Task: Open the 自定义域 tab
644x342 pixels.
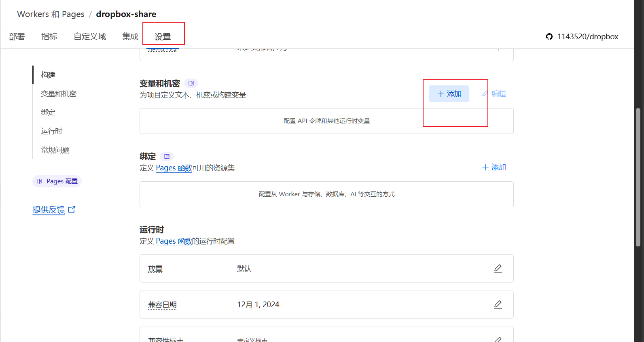Action: (x=90, y=37)
